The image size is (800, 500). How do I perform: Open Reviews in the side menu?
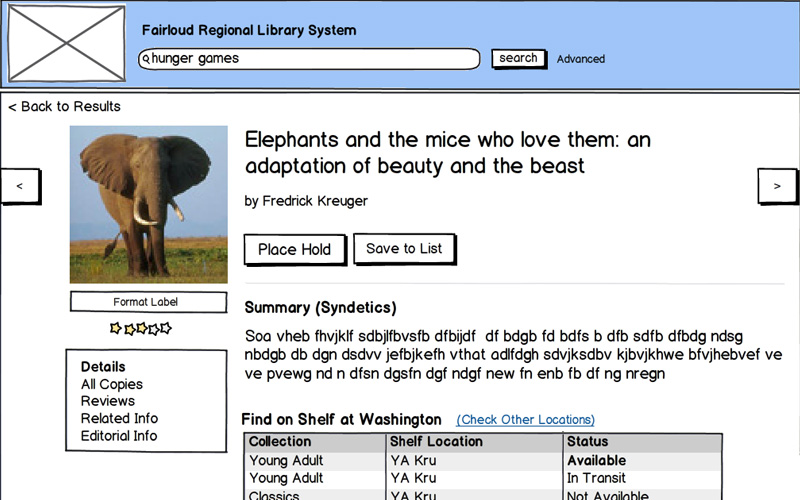click(108, 401)
